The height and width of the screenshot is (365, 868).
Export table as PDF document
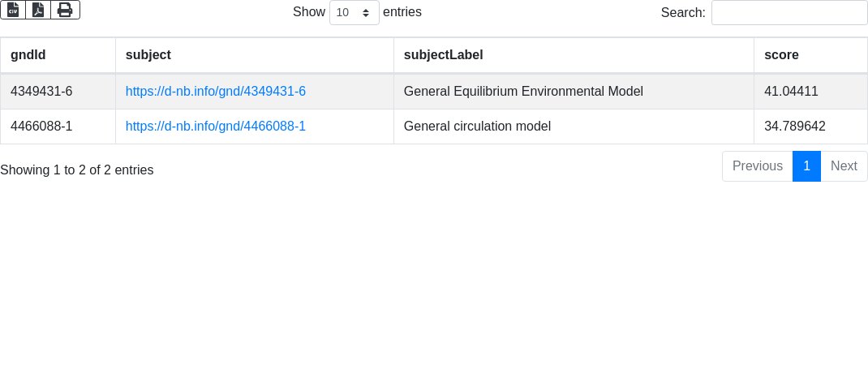38,10
